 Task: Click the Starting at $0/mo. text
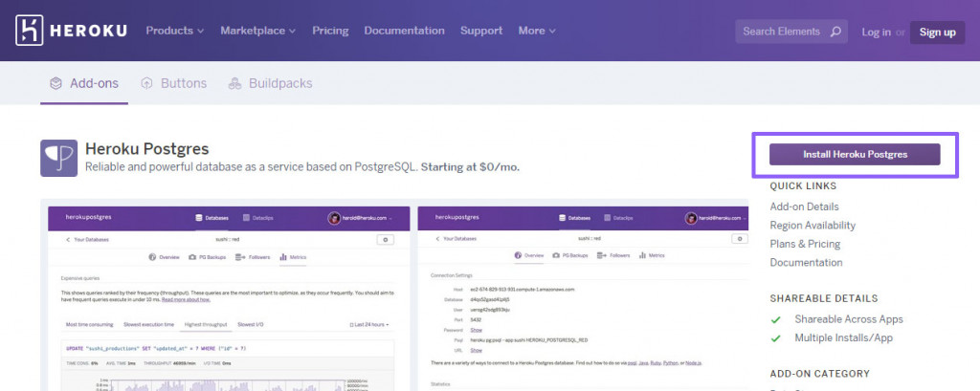click(470, 166)
